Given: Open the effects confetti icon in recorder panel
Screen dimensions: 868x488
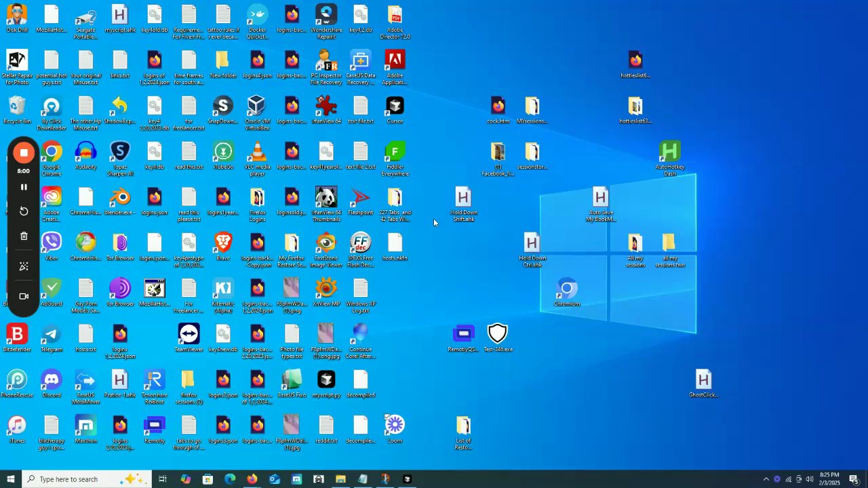Looking at the screenshot, I should click(x=24, y=266).
